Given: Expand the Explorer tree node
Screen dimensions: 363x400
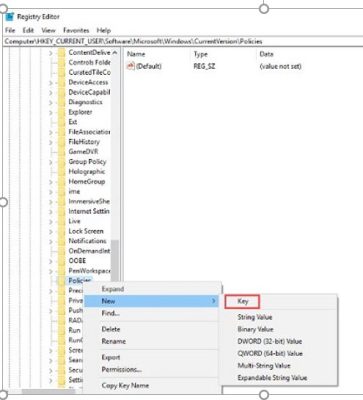Looking at the screenshot, I should [51, 113].
